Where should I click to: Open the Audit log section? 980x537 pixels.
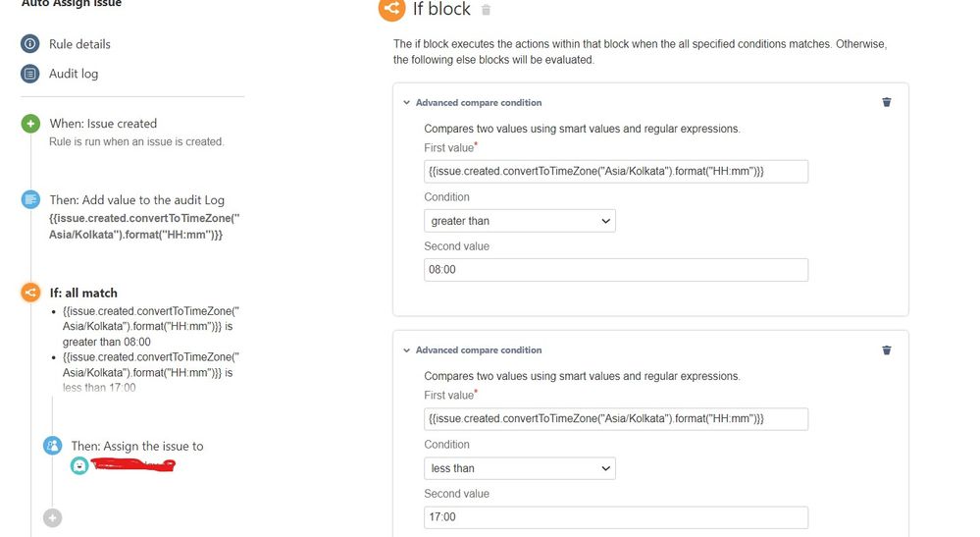point(74,74)
